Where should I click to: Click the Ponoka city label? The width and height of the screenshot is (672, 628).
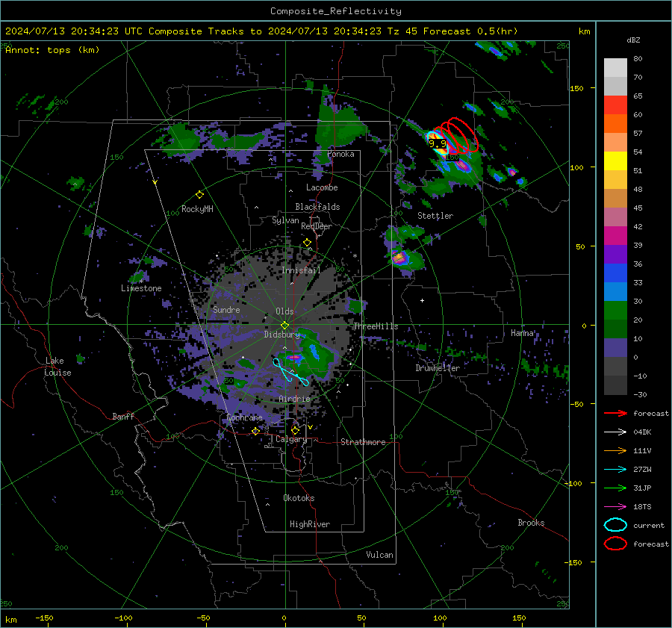(x=340, y=154)
